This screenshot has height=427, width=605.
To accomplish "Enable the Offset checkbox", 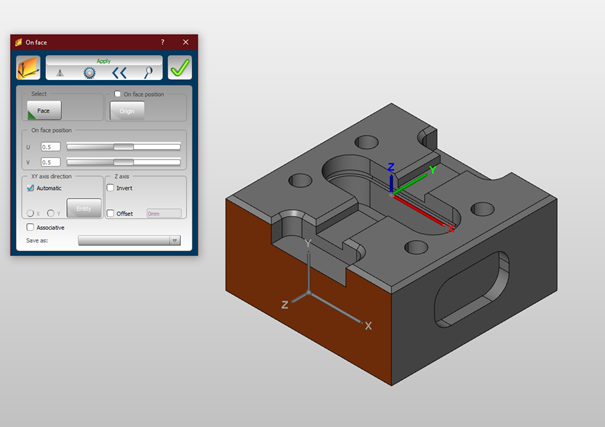I will [x=111, y=213].
